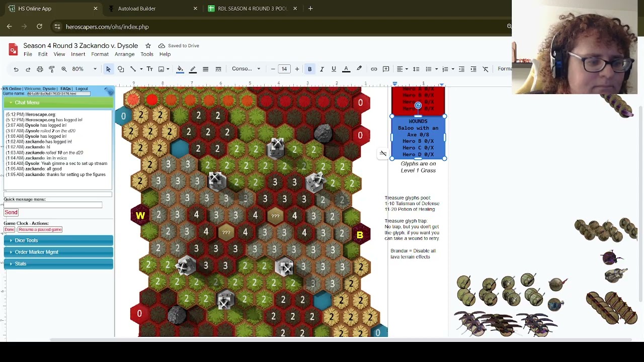
Task: Open the Insert menu
Action: pyautogui.click(x=78, y=54)
